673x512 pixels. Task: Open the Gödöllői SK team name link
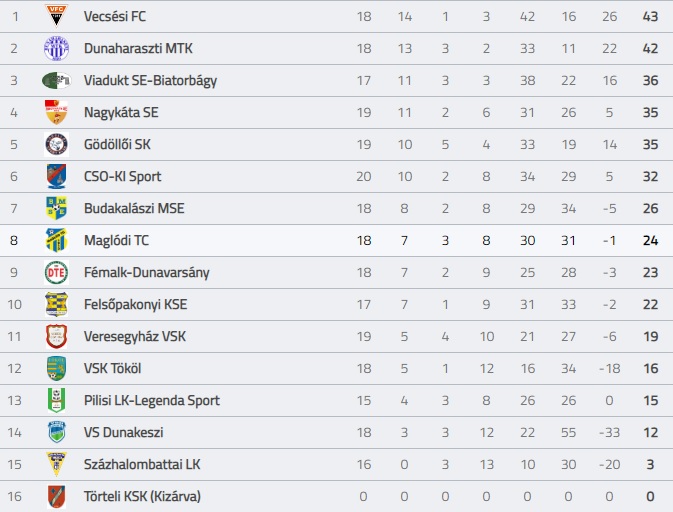(117, 144)
